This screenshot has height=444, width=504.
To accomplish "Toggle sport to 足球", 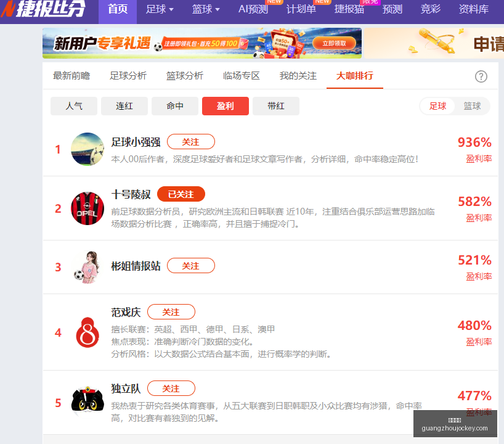I will 437,106.
